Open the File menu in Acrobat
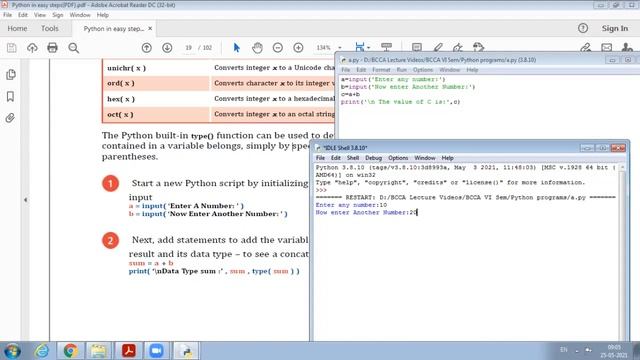The image size is (640, 360). tap(7, 15)
